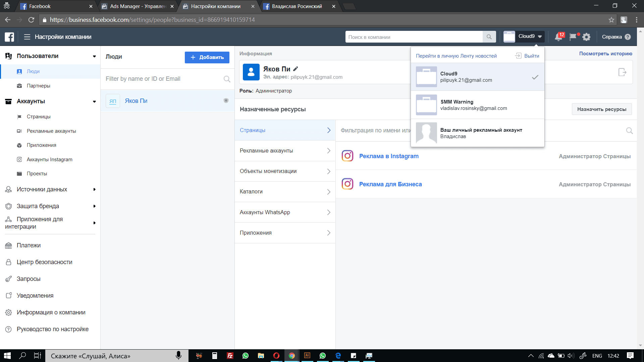Image resolution: width=644 pixels, height=362 pixels.
Task: Click Перейти в личную Ленту новостей link
Action: tap(456, 56)
